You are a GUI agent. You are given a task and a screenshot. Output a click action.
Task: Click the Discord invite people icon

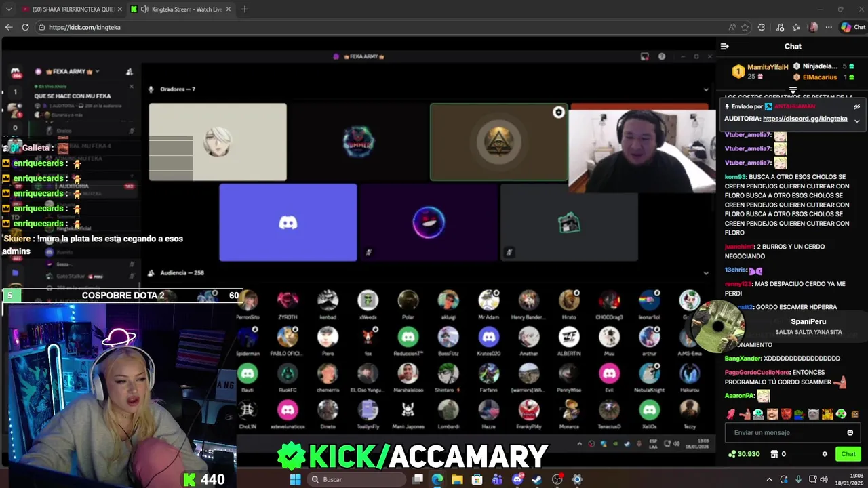[129, 71]
